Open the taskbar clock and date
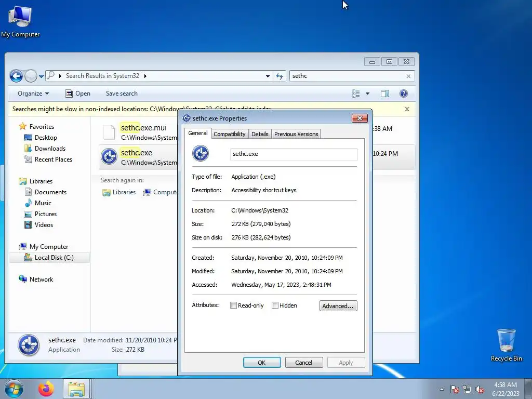This screenshot has width=532, height=399. [506, 389]
